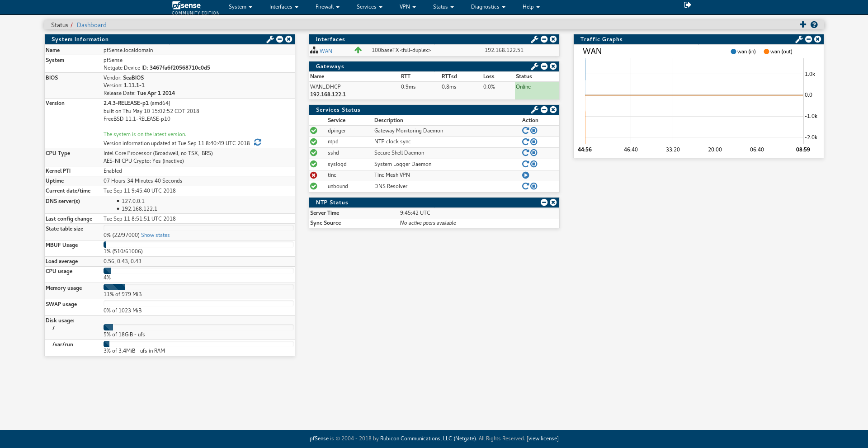Close the Traffic Graphs widget
The width and height of the screenshot is (868, 448).
(818, 39)
